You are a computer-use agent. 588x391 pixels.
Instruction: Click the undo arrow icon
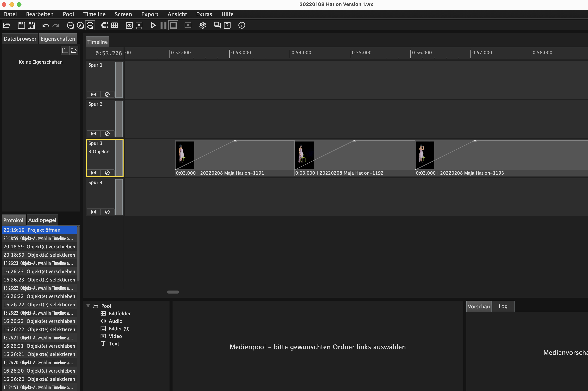(46, 25)
